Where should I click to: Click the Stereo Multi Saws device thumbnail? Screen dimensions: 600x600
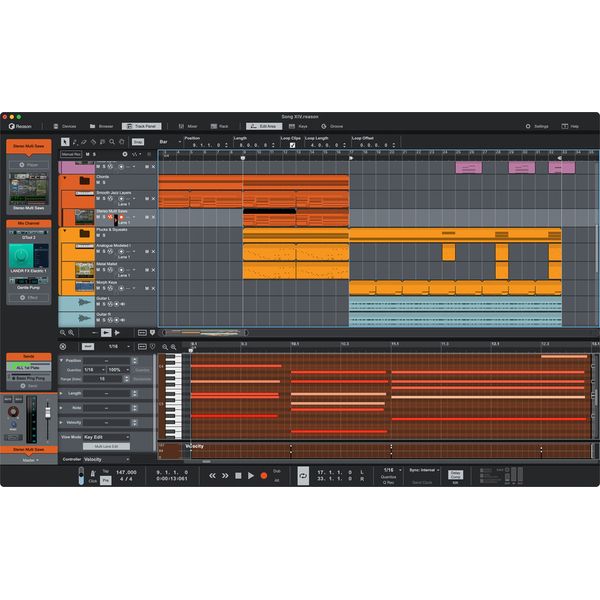(x=29, y=189)
